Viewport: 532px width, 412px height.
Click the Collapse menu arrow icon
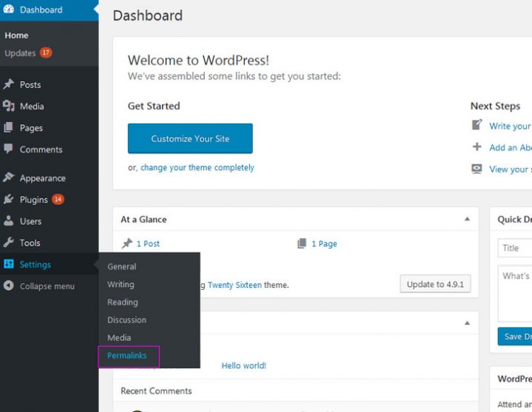click(8, 286)
